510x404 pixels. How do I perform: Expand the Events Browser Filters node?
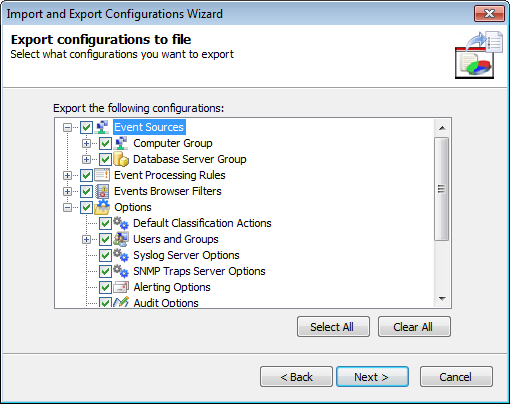point(67,191)
